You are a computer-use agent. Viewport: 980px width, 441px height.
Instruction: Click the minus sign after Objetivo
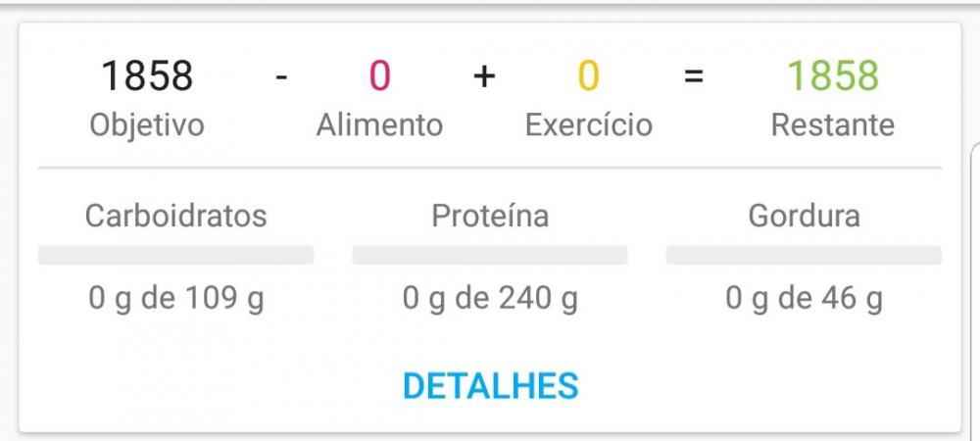coord(281,76)
